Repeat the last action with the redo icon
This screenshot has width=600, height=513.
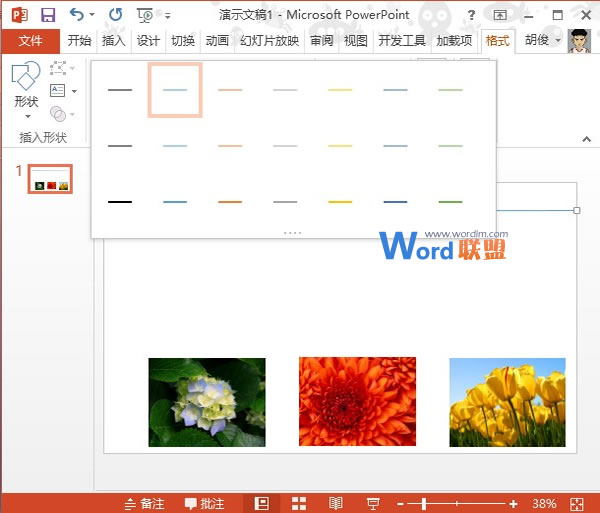[116, 15]
